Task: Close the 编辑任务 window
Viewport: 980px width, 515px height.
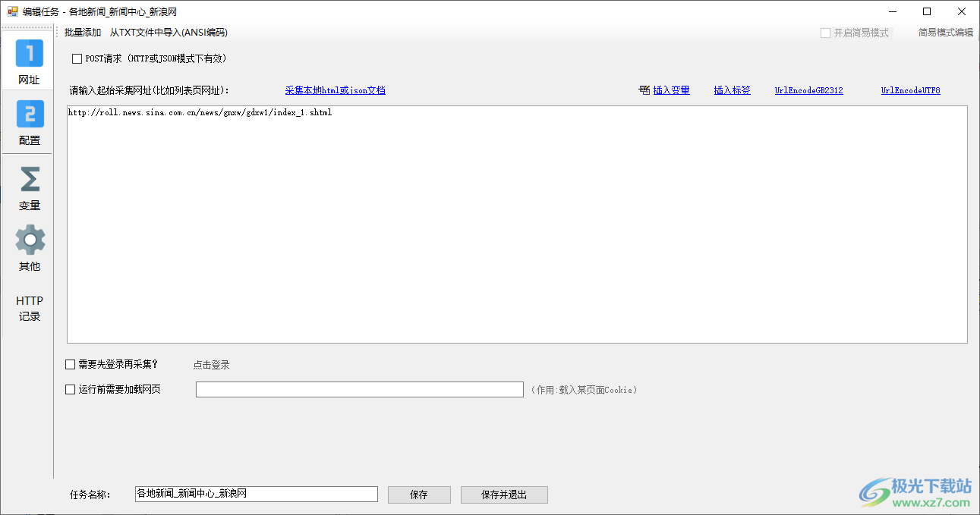Action: tap(962, 11)
